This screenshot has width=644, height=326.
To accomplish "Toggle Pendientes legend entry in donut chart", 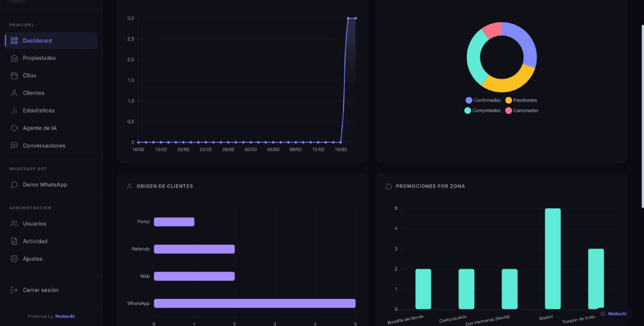I will (x=521, y=100).
